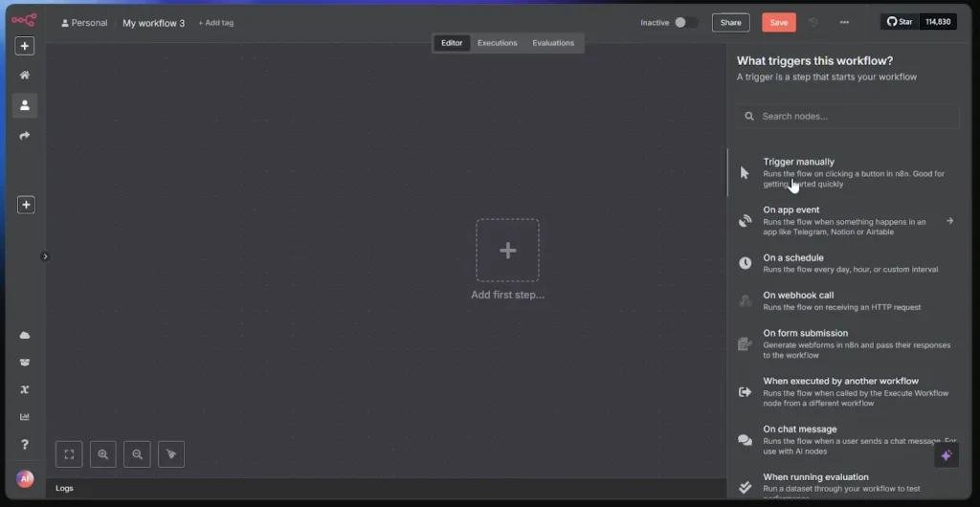Switch to the Evaluations tab
This screenshot has width=980, height=507.
point(553,43)
